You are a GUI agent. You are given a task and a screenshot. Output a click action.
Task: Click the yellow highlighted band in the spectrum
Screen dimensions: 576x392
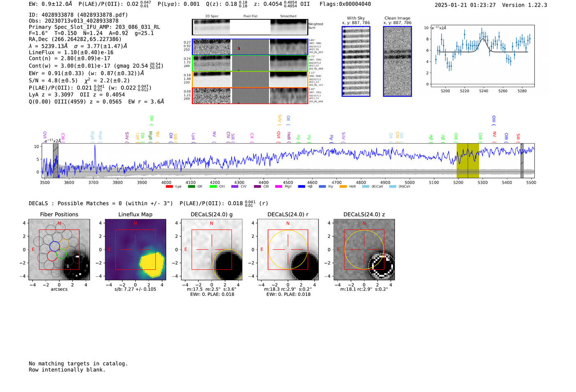pyautogui.click(x=468, y=160)
